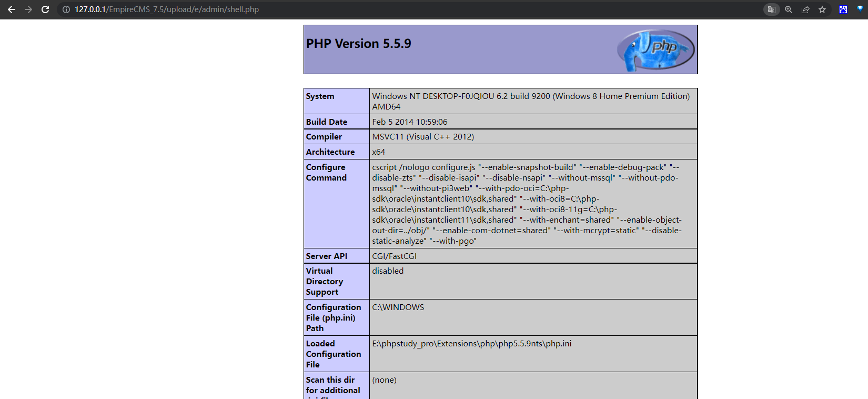Select the Windows NT DESKTOP-F0JQIOU system value
Image resolution: width=868 pixels, height=399 pixels.
(531, 102)
